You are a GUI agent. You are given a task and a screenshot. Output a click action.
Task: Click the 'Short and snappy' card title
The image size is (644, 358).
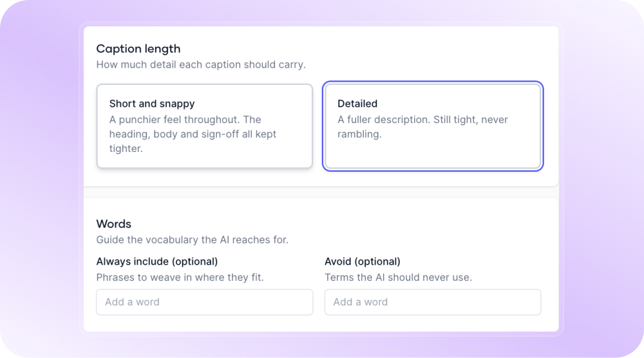(152, 104)
